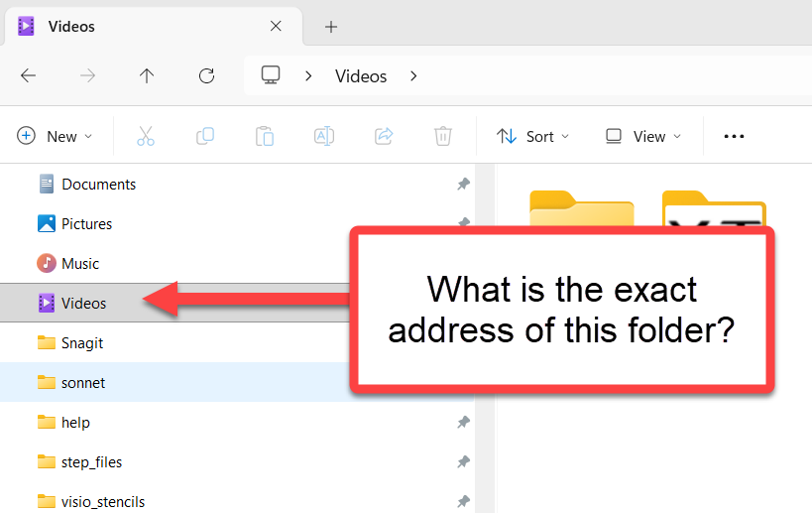This screenshot has width=812, height=513.
Task: Unpin Documents using its pin icon
Action: click(x=463, y=184)
